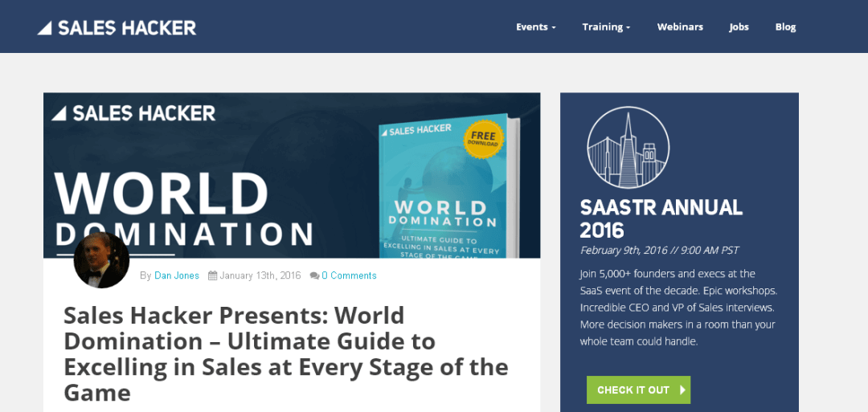Open the author avatar photo
This screenshot has width=868, height=412.
[101, 260]
